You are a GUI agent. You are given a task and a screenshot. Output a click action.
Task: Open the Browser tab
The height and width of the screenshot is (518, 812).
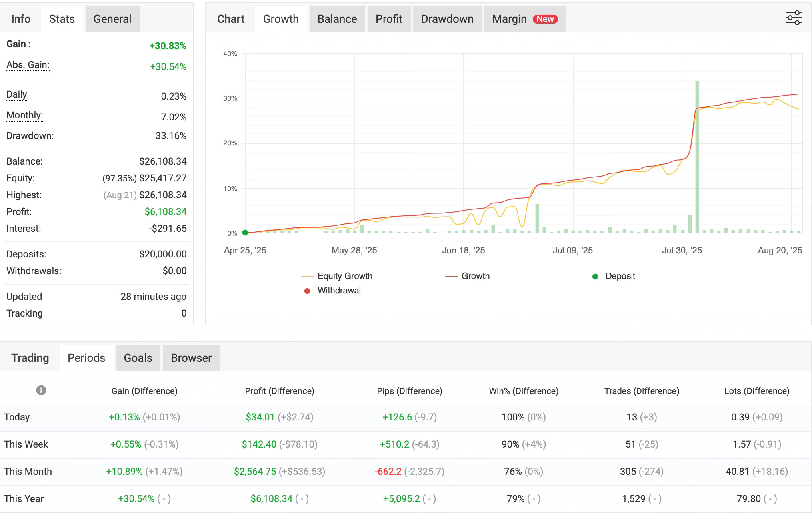191,358
